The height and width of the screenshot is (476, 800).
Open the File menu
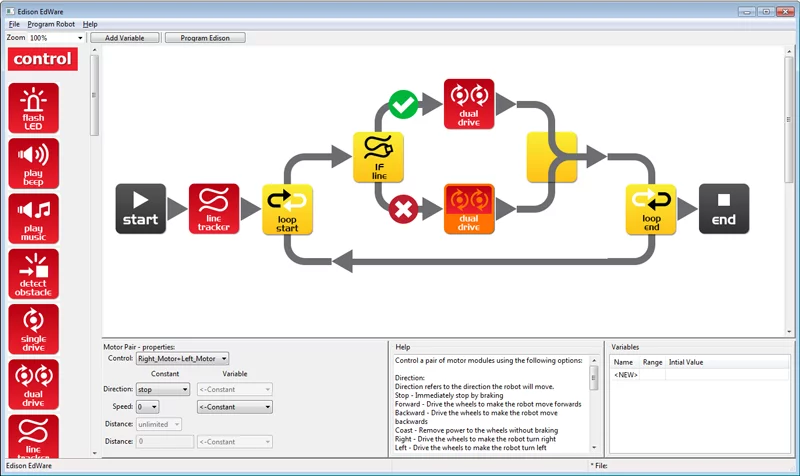point(14,23)
